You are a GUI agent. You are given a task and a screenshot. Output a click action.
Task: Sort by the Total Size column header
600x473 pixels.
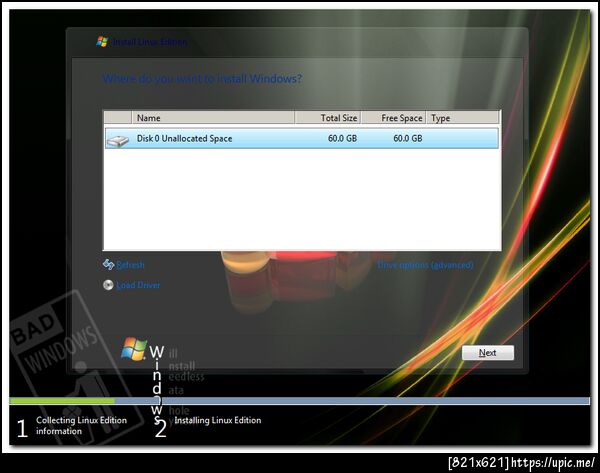click(328, 118)
